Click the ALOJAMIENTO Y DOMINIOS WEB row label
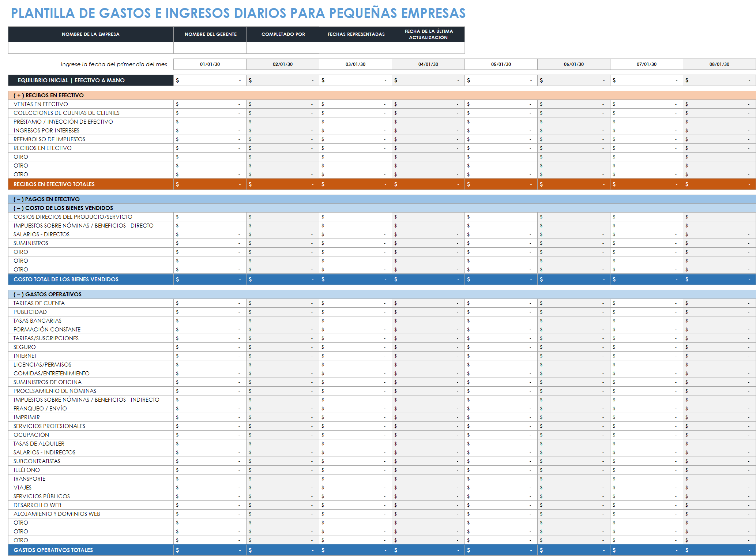Screen dimensions: 756x559 (x=57, y=514)
